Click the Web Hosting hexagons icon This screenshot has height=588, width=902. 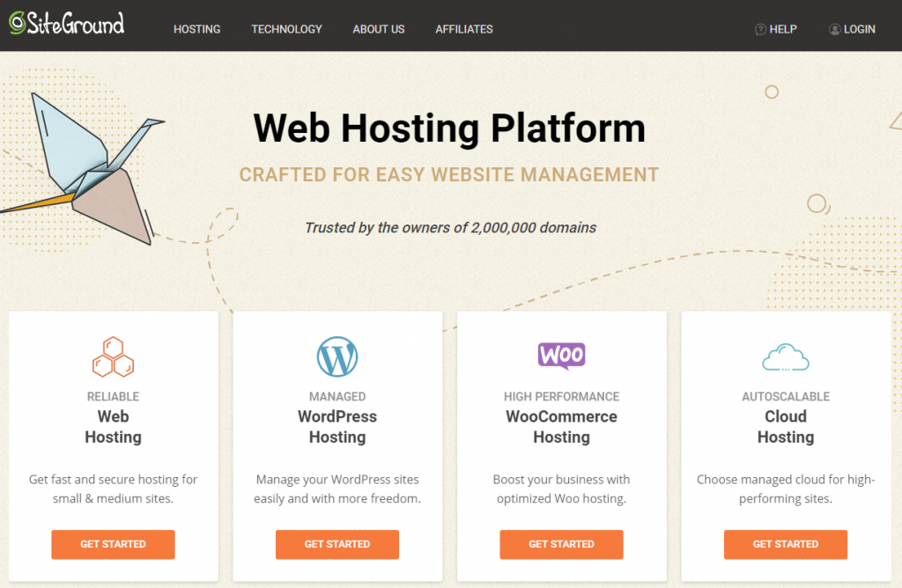114,357
